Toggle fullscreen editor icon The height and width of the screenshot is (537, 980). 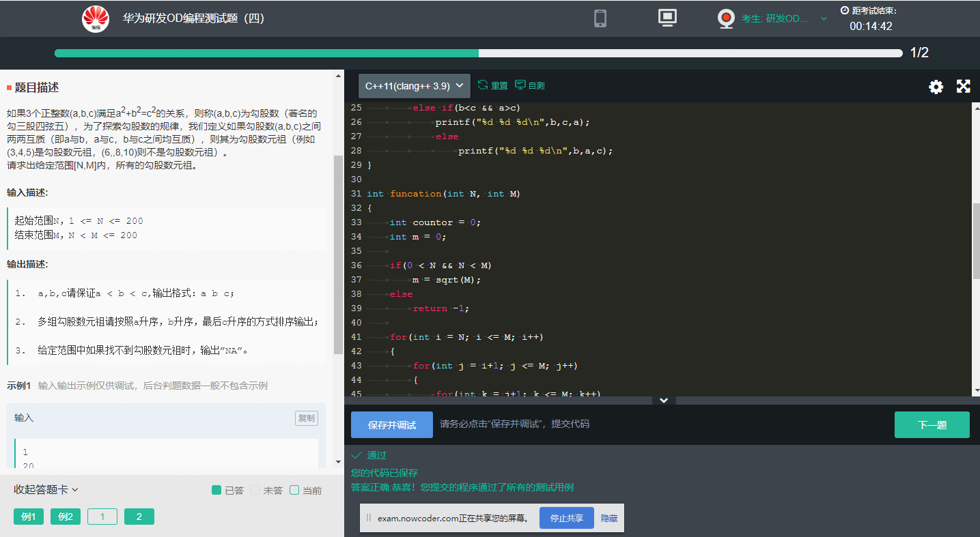964,86
